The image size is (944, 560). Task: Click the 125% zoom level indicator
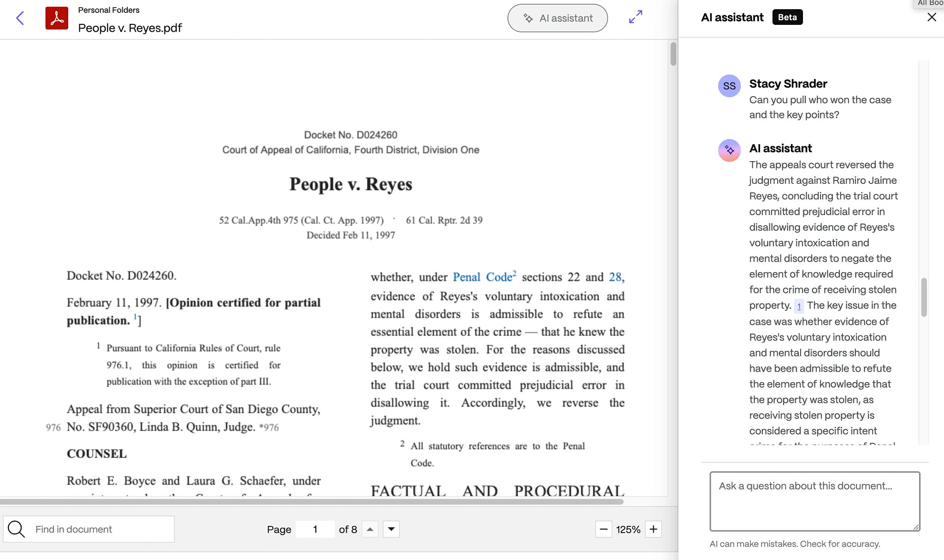(x=628, y=529)
